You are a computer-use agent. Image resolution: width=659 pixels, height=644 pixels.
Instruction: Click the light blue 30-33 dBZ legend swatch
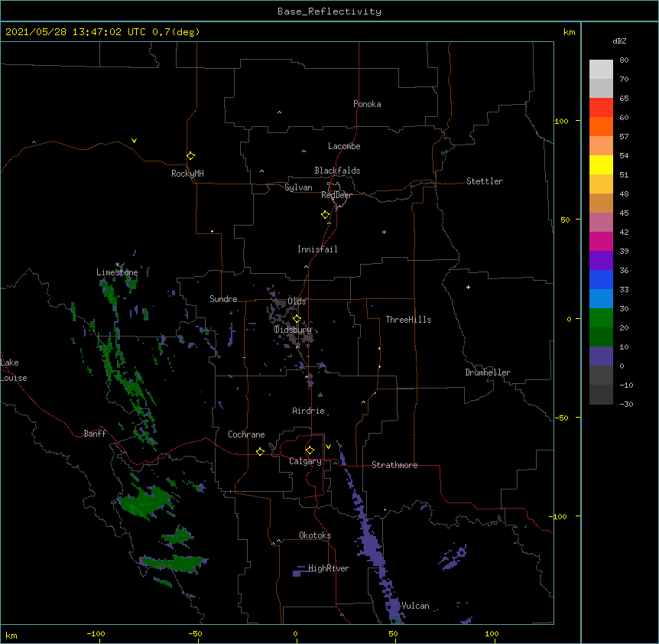[x=601, y=298]
